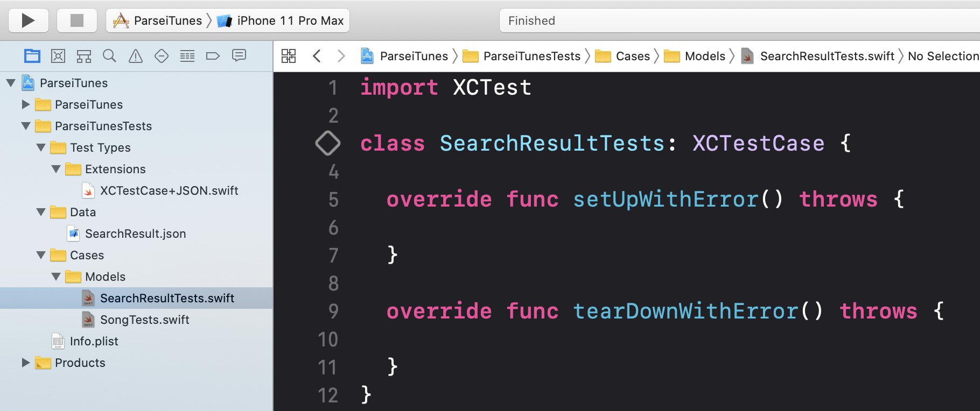Click the XCTest module name on line 1

click(x=492, y=87)
